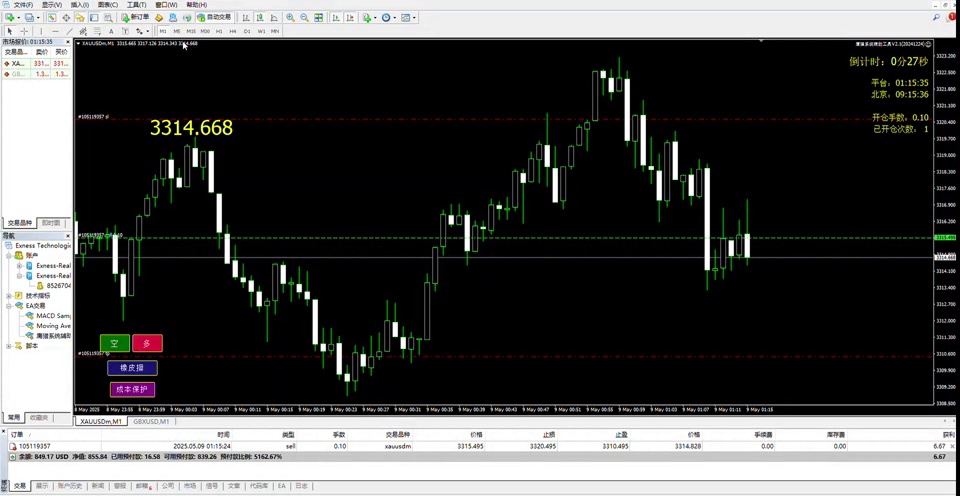Open the Periods clock dropdown
960x496 pixels.
[x=388, y=18]
